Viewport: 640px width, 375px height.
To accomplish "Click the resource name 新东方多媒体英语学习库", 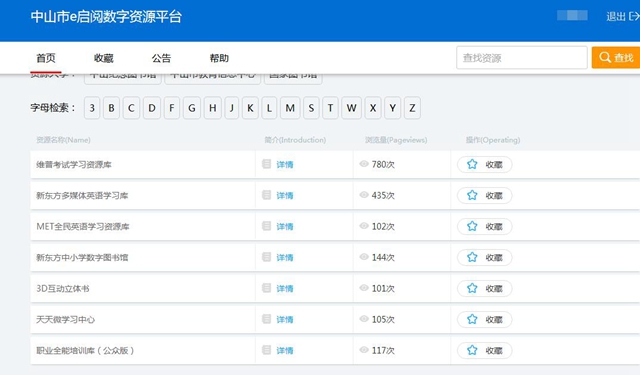I will tap(82, 195).
